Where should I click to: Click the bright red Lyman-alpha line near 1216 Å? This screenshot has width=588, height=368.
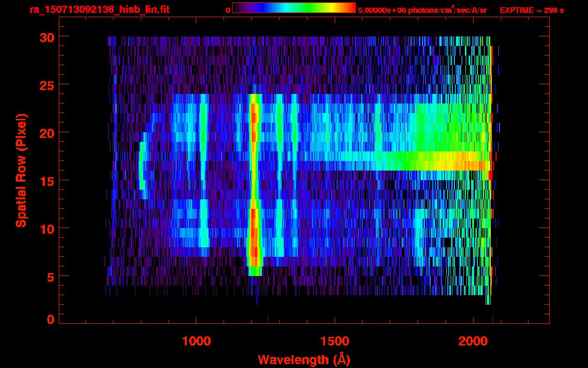tap(254, 184)
